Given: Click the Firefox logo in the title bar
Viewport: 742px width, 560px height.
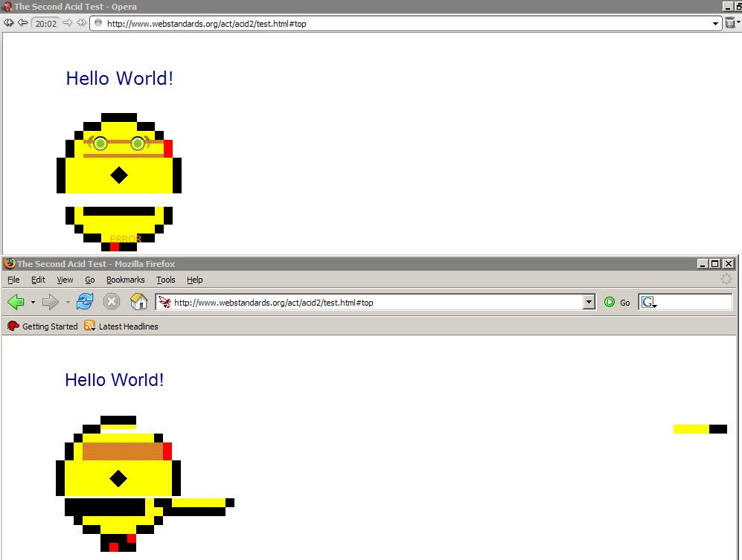Looking at the screenshot, I should [10, 263].
